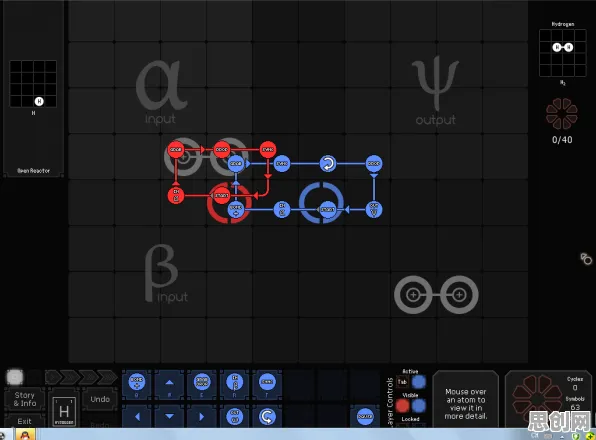
Task: Select the Rotate instruction in the toolbox
Action: (267, 417)
